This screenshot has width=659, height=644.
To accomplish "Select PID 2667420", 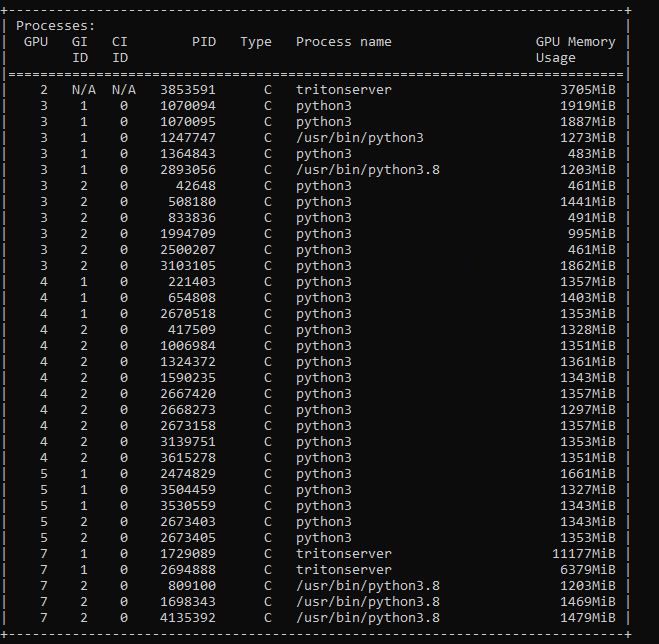I will [x=188, y=393].
